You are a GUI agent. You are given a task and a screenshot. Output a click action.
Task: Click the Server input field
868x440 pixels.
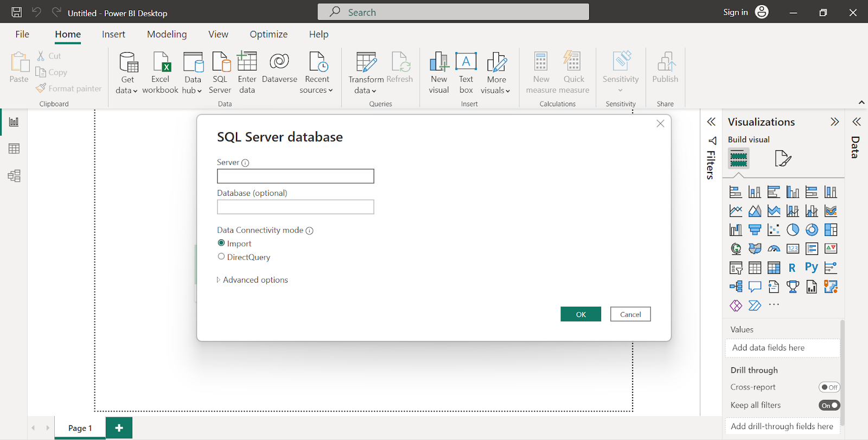(296, 176)
